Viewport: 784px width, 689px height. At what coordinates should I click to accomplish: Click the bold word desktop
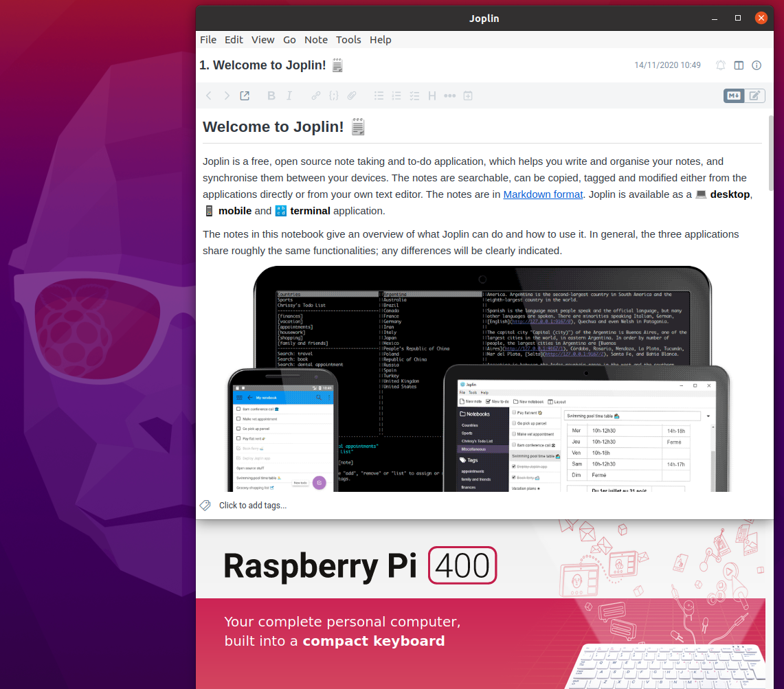pos(730,194)
